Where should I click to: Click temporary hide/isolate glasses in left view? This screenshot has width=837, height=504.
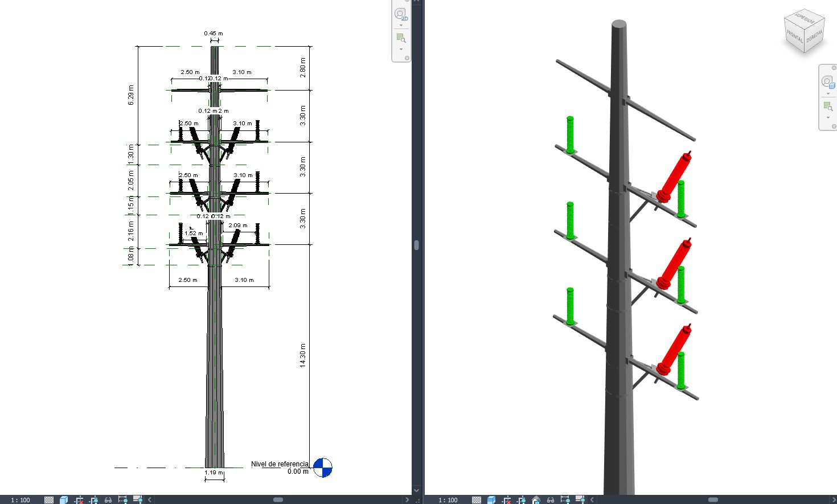(x=108, y=500)
